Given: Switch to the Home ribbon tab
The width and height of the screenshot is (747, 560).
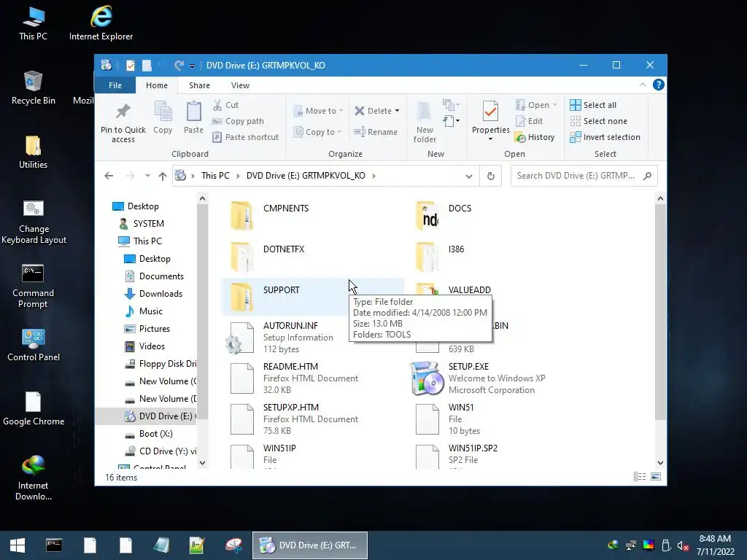Looking at the screenshot, I should coord(157,85).
